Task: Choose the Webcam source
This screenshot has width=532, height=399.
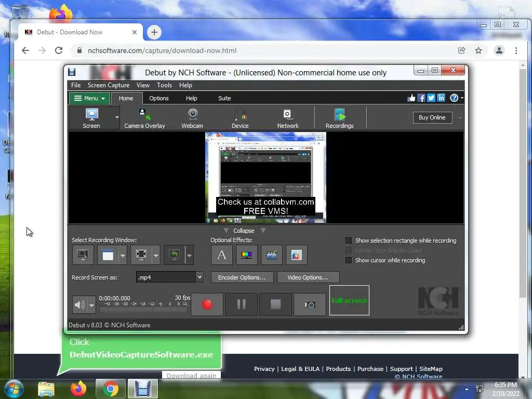Action: tap(192, 118)
